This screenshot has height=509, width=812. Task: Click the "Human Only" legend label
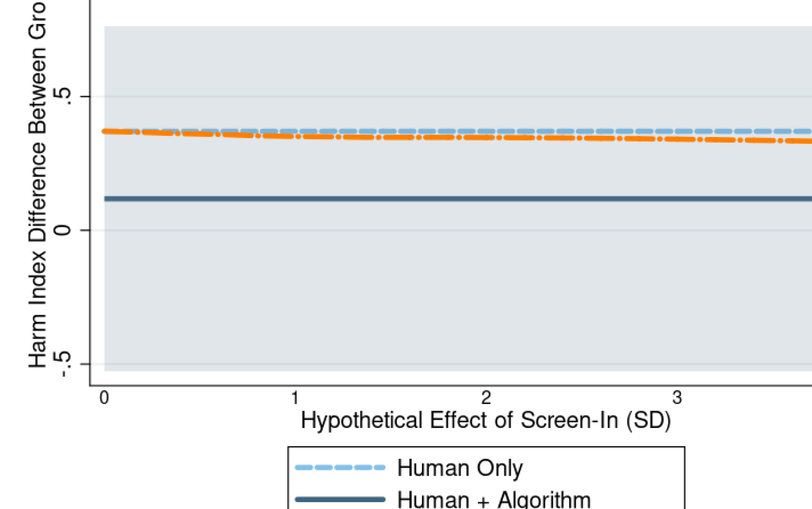pyautogui.click(x=460, y=468)
